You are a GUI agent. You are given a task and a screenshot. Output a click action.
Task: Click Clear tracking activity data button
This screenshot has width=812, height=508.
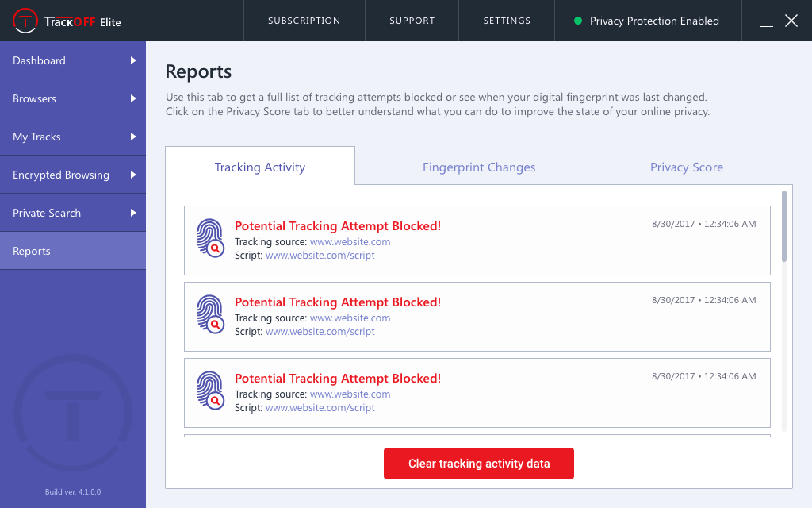(479, 464)
